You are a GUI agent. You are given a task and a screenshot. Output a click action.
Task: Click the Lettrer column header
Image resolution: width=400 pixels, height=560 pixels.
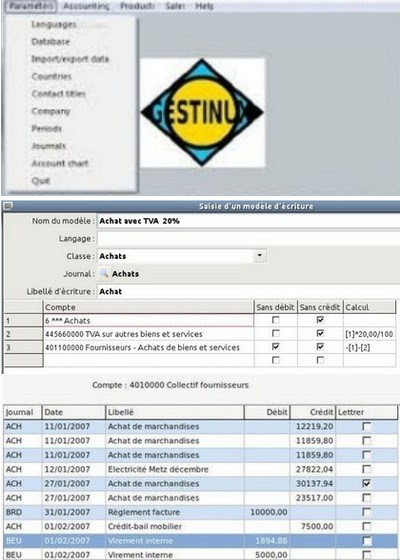click(367, 412)
